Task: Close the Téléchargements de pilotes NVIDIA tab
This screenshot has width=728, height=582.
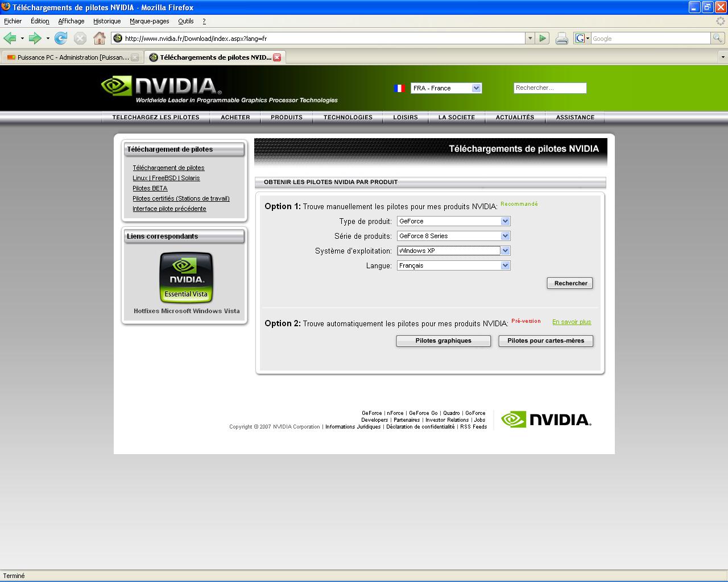Action: click(277, 57)
